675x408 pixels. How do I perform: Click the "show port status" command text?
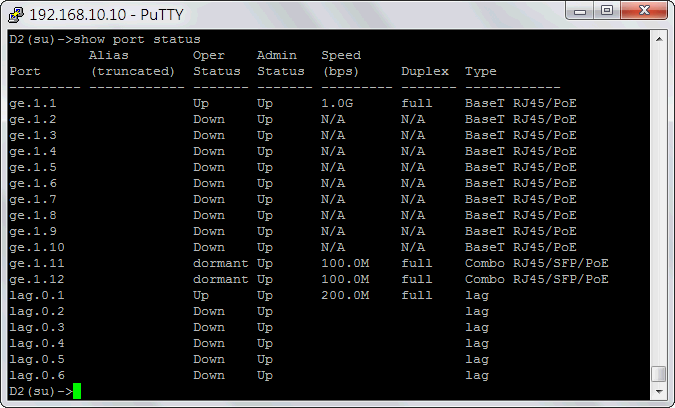(137, 40)
